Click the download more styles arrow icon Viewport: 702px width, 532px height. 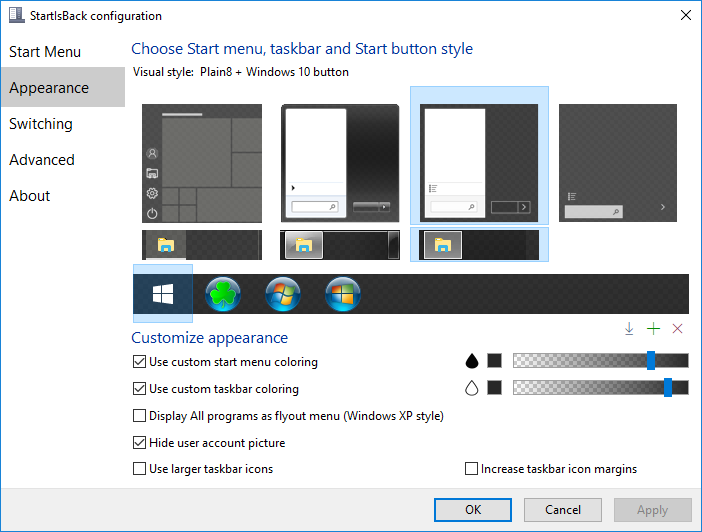pos(629,329)
